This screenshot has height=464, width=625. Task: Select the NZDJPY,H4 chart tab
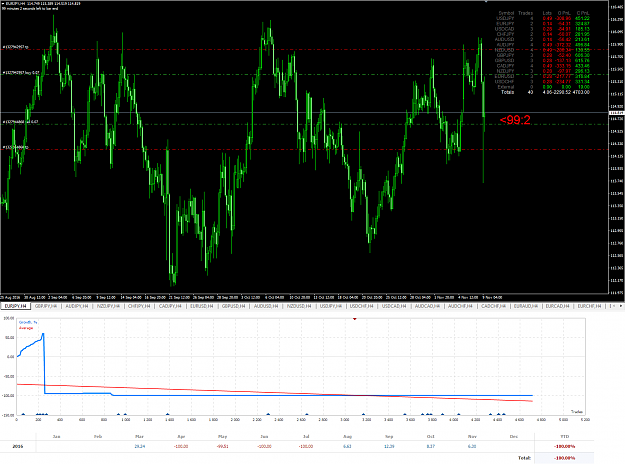pyautogui.click(x=108, y=306)
